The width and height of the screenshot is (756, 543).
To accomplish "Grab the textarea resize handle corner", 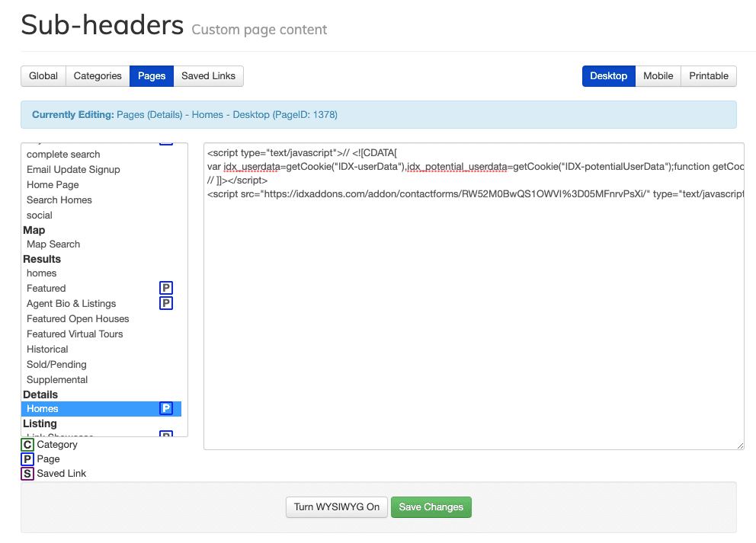I will point(740,446).
